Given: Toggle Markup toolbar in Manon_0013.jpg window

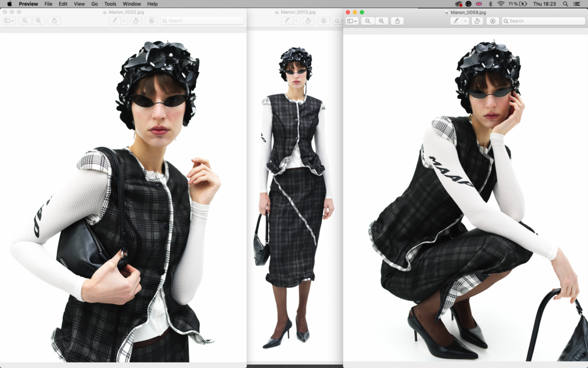Looking at the screenshot, I should click(324, 21).
